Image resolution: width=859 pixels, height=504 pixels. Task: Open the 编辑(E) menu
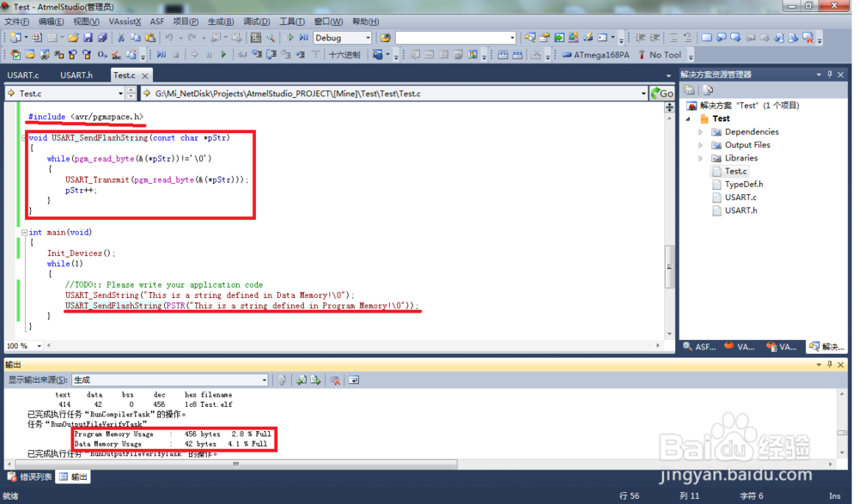[x=51, y=21]
